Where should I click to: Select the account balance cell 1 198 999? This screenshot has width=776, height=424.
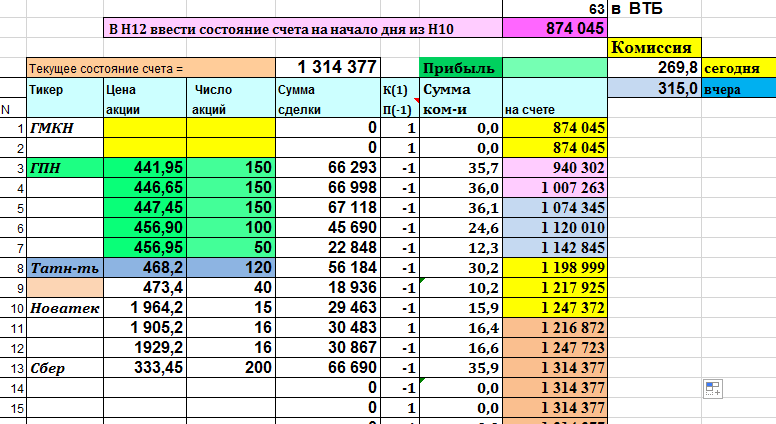555,268
